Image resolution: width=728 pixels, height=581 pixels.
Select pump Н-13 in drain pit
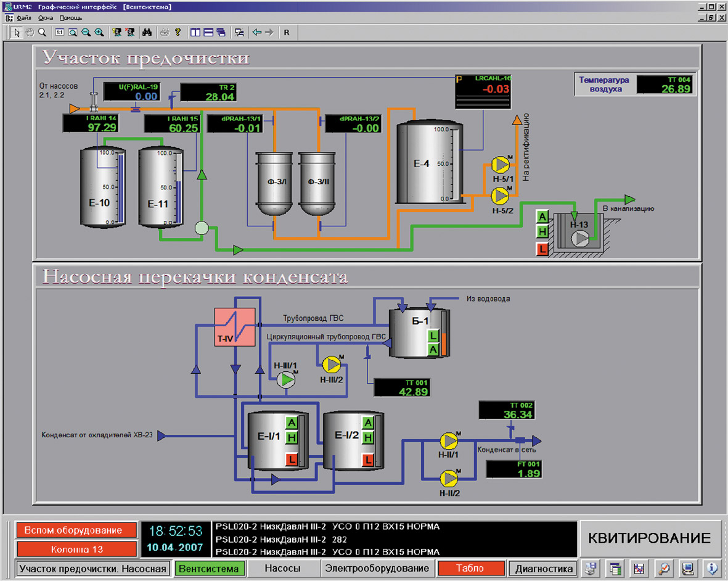pyautogui.click(x=579, y=238)
